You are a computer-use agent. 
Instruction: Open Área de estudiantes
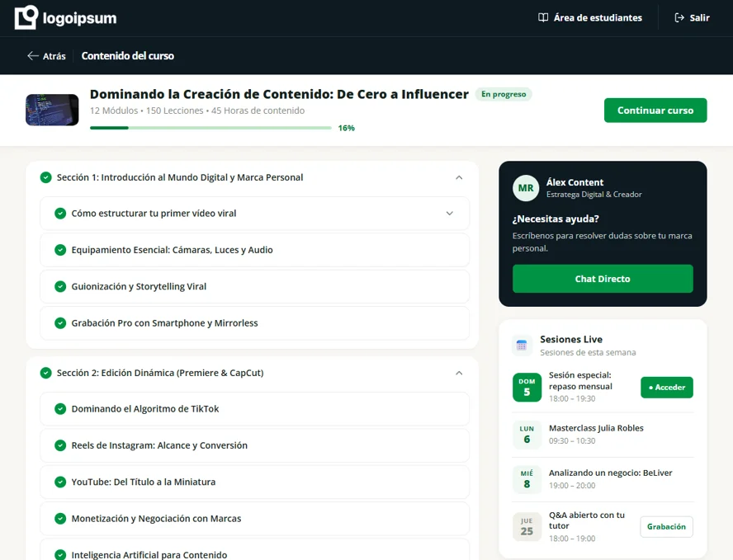point(590,18)
